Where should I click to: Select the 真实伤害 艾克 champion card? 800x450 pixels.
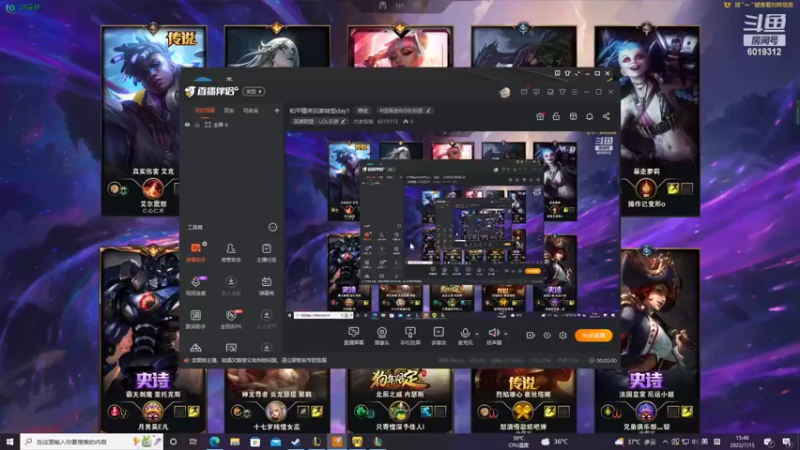click(153, 121)
